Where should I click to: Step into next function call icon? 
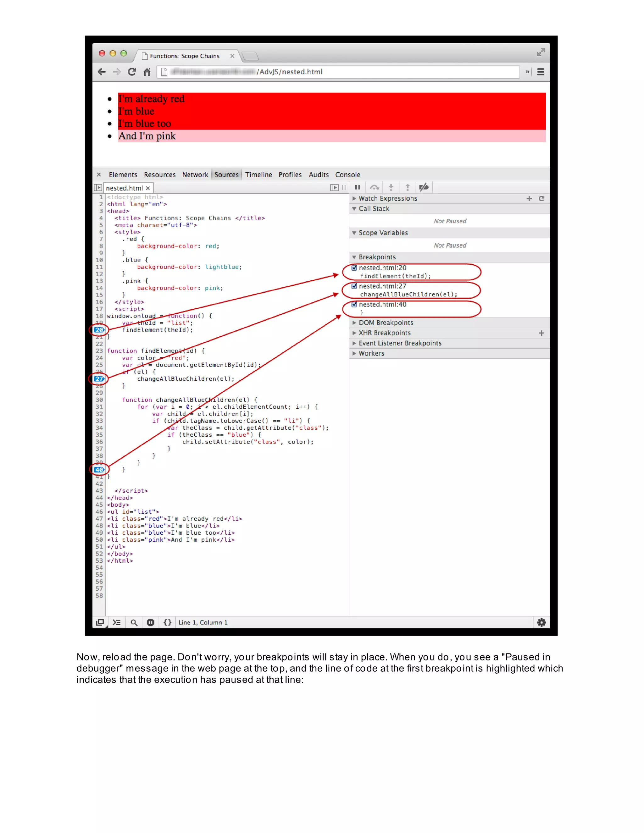coord(391,187)
